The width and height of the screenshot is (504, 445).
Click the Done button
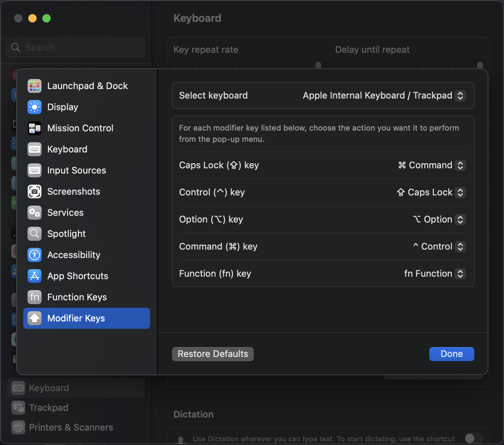452,354
